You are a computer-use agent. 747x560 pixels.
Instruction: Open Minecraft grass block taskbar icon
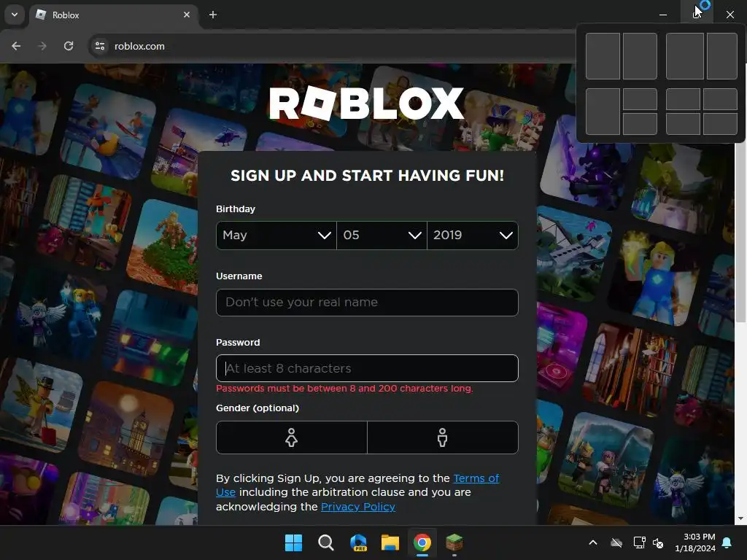(x=454, y=542)
